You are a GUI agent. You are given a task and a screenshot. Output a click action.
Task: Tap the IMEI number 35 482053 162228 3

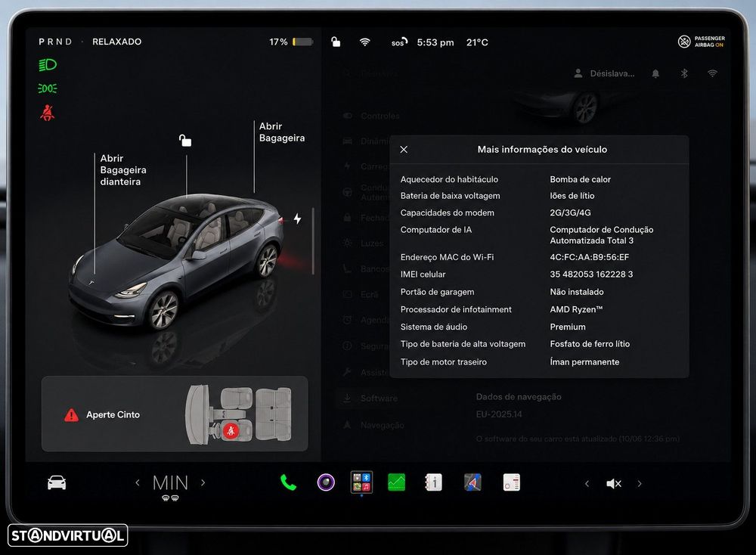tap(591, 274)
